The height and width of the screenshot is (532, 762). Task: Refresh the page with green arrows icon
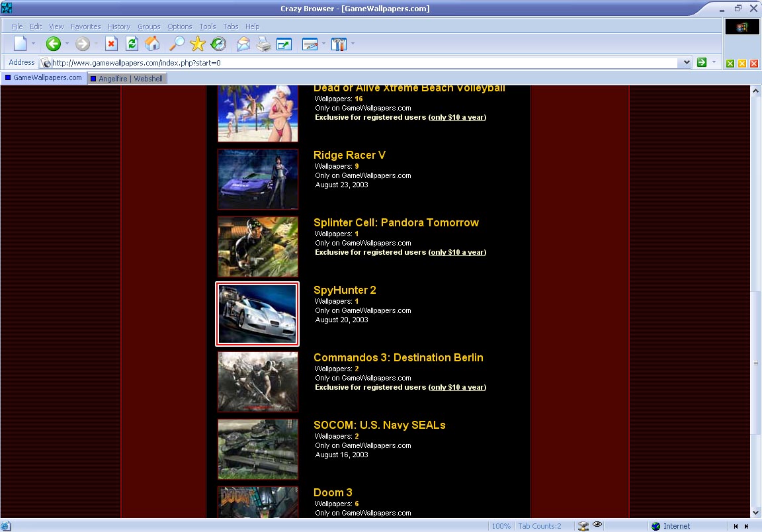coord(132,44)
